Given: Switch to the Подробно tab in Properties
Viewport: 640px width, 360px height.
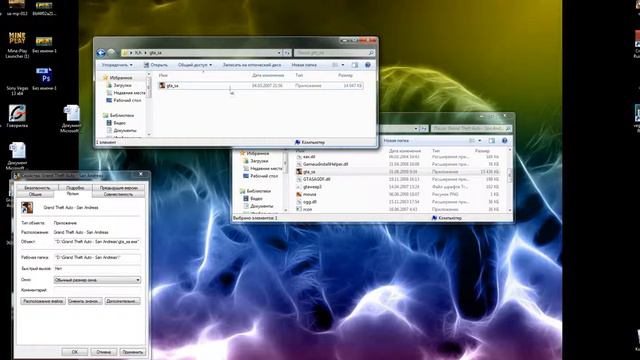Looking at the screenshot, I should [75, 188].
